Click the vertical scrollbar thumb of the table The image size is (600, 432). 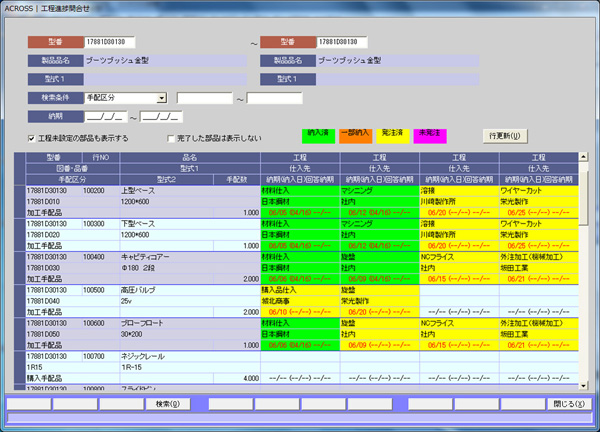[583, 198]
